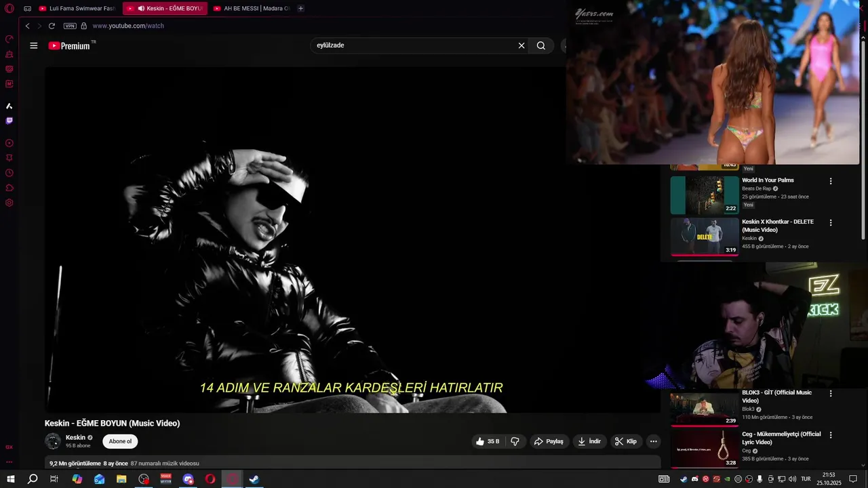
Task: Clear the YouTube search query
Action: coord(521,45)
